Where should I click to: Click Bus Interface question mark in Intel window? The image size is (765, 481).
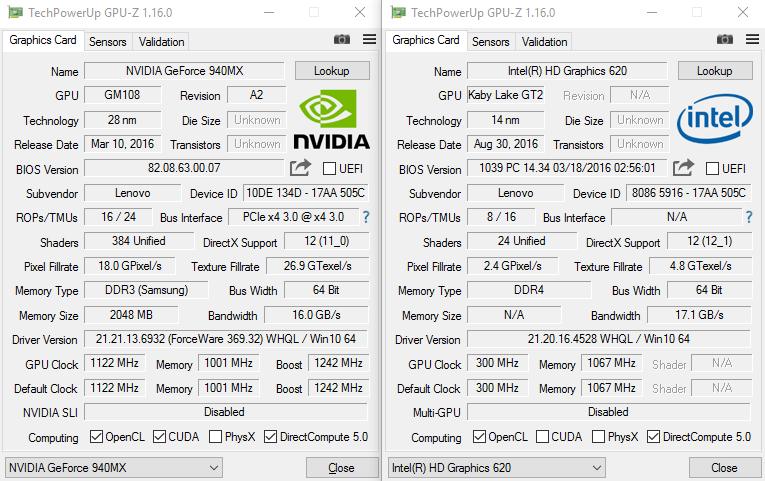(x=749, y=217)
